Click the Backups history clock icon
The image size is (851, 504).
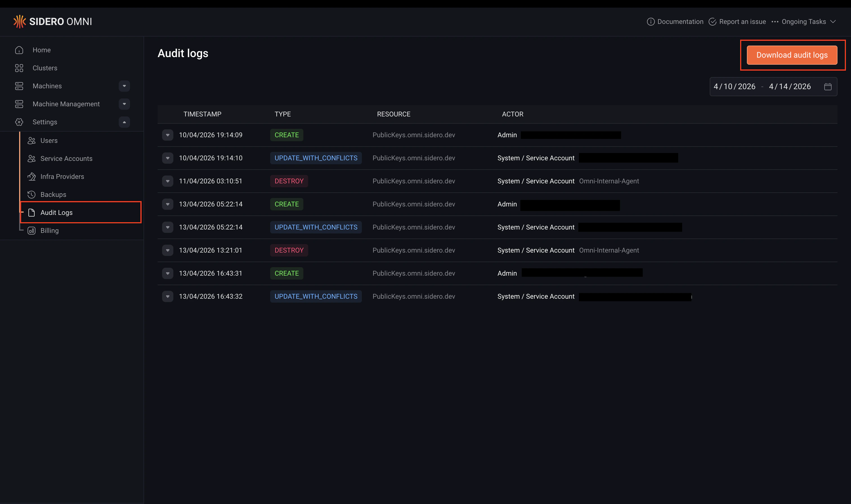(x=32, y=195)
